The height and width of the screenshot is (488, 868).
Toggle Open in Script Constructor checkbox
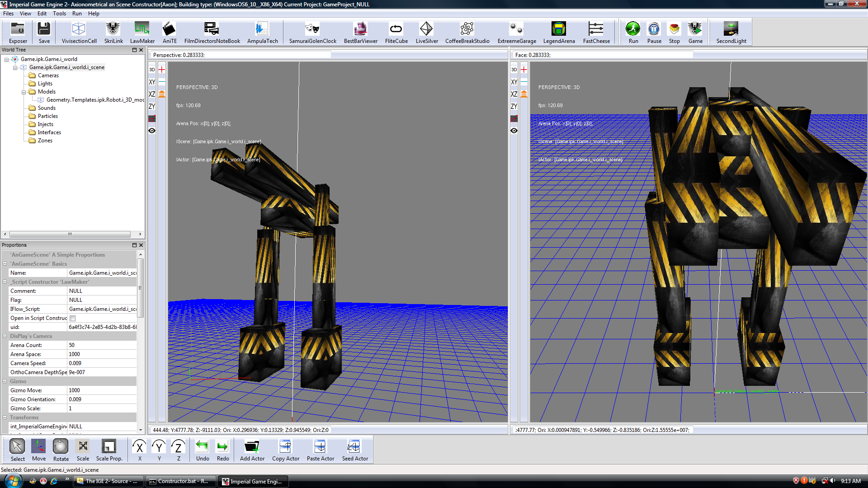72,318
